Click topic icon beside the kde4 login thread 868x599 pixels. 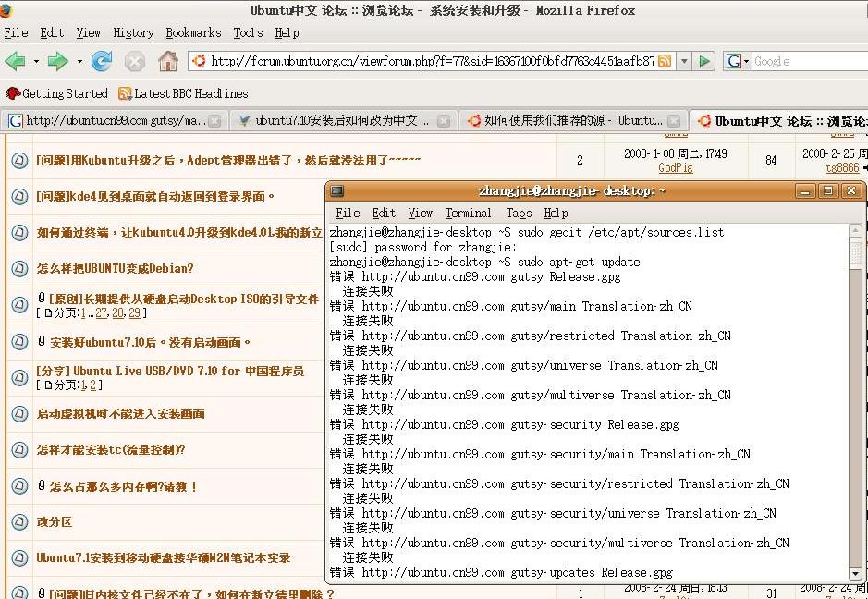19,197
